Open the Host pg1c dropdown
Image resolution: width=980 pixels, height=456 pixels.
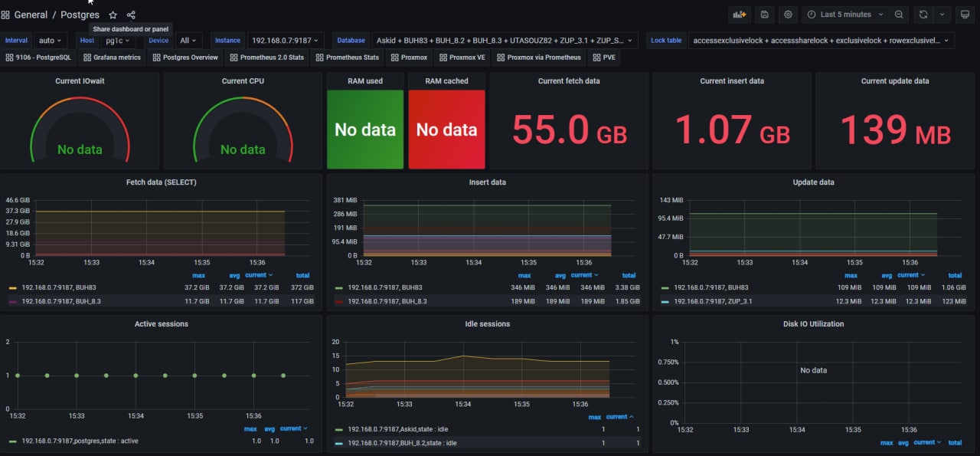[118, 41]
